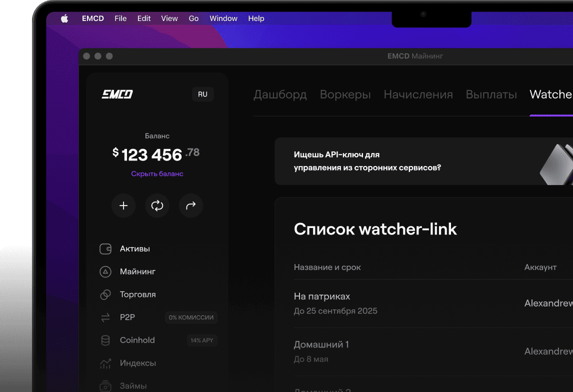Switch to the Дашборд tab
The image size is (573, 392).
[x=280, y=94]
